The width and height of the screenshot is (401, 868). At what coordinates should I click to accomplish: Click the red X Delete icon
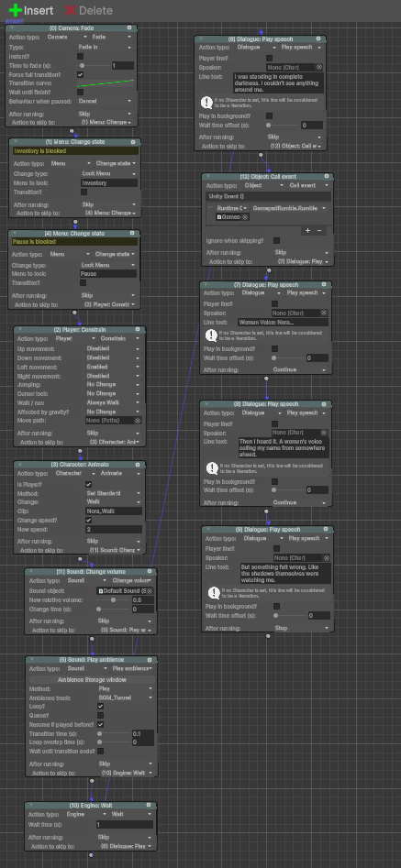(x=71, y=10)
